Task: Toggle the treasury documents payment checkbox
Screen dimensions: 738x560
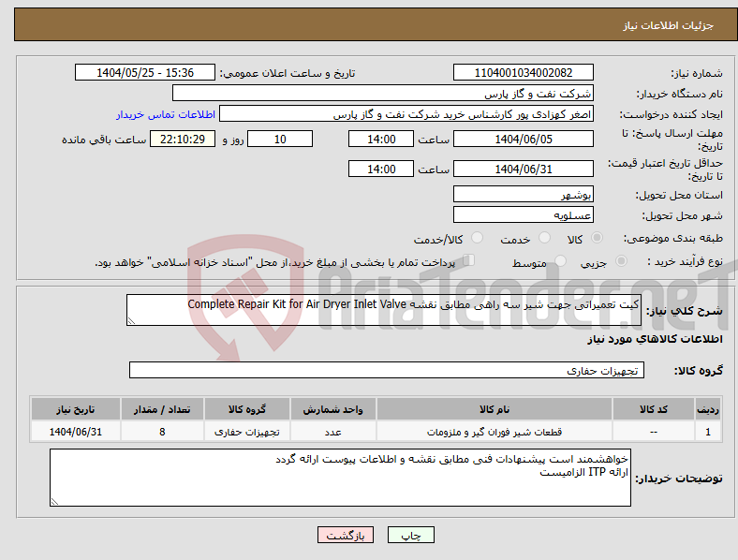Action: coord(468,260)
